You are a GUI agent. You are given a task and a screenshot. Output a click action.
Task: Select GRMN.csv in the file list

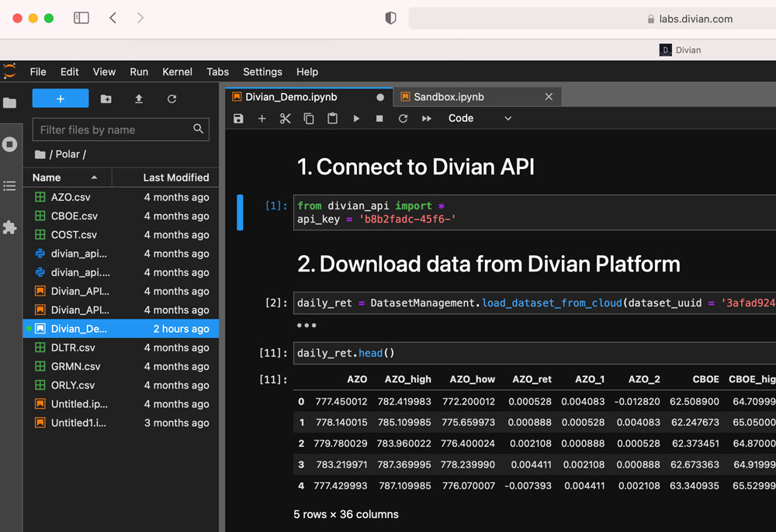121,366
